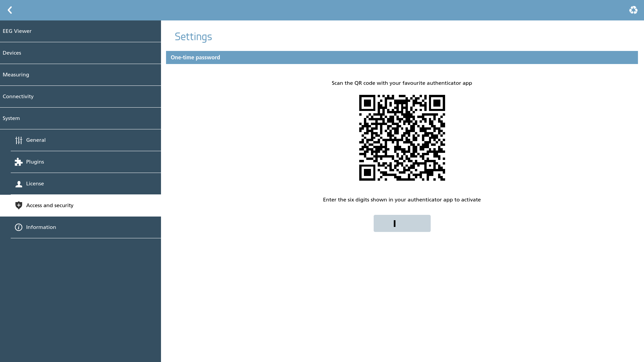644x362 pixels.
Task: Click the Plugins puzzle piece icon
Action: click(19, 162)
